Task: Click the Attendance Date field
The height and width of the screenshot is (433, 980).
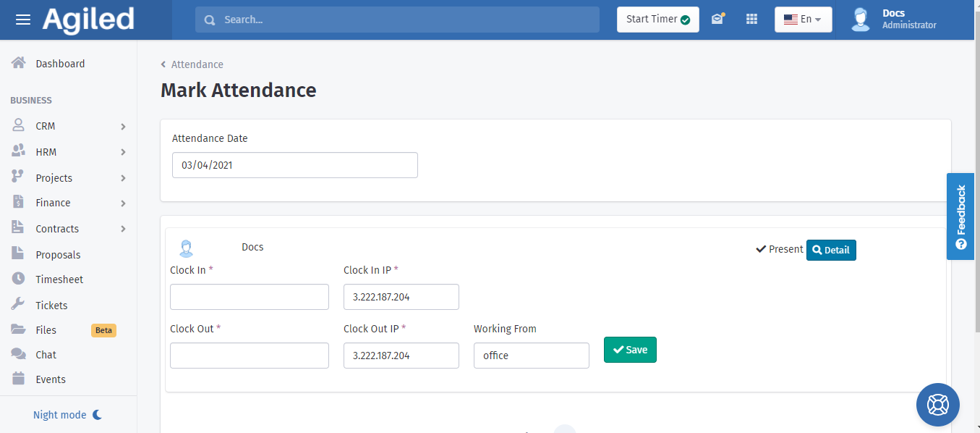Action: (x=294, y=165)
